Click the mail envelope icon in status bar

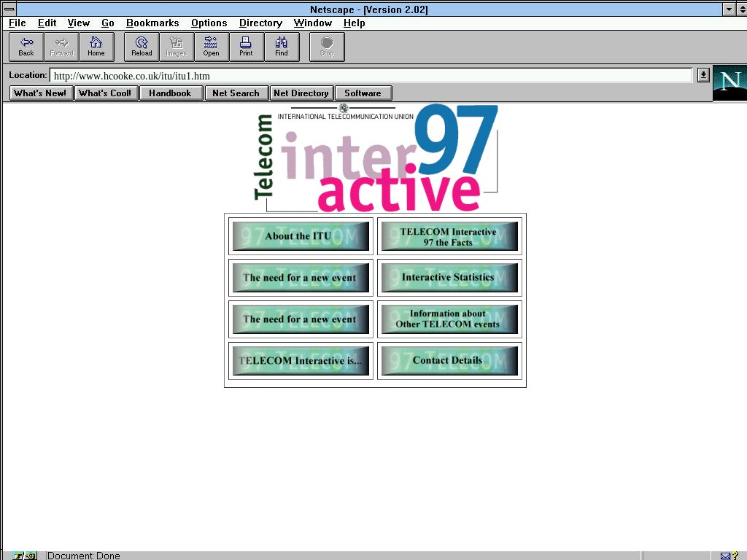click(726, 556)
